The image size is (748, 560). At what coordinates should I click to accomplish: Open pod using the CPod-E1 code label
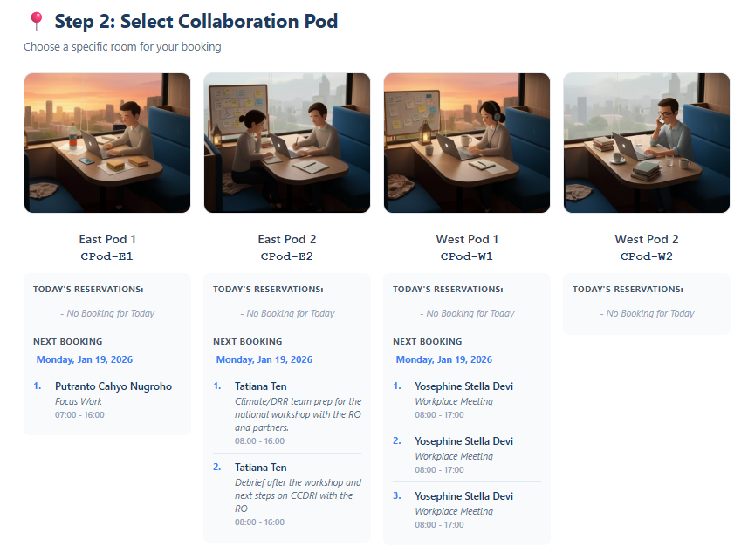(106, 256)
